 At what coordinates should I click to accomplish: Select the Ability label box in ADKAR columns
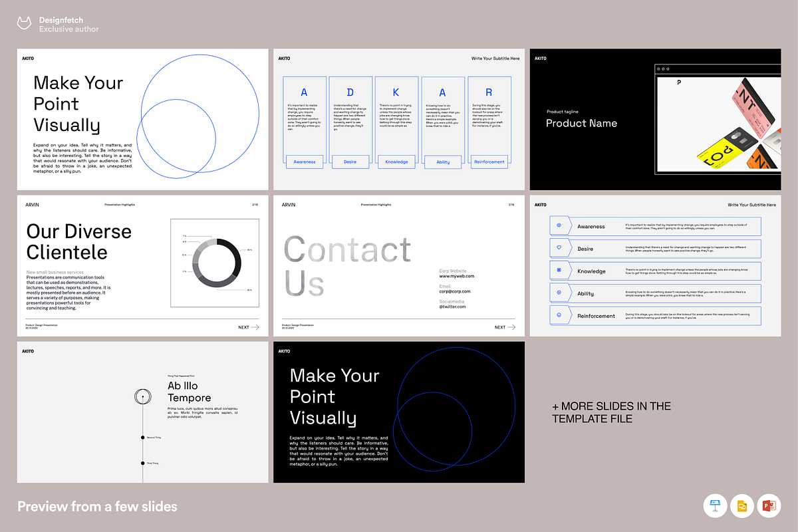pyautogui.click(x=443, y=162)
